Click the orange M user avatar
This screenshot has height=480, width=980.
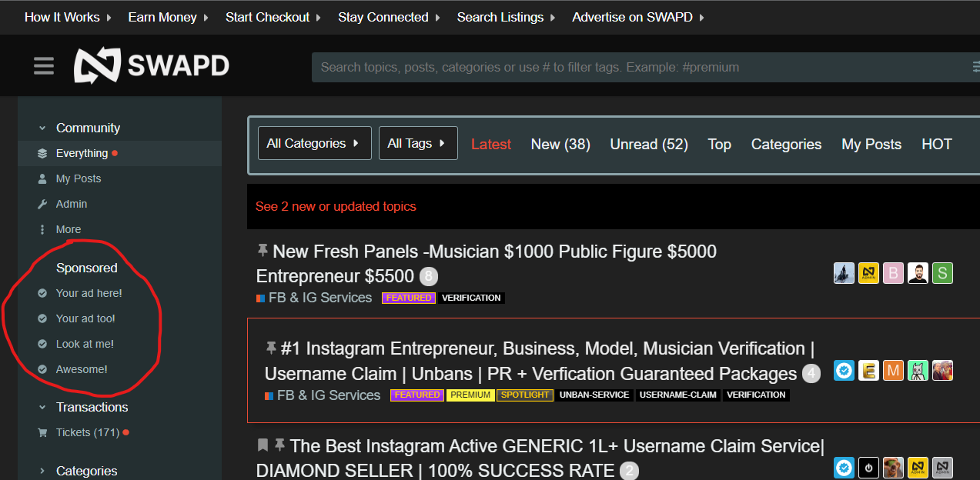[893, 371]
